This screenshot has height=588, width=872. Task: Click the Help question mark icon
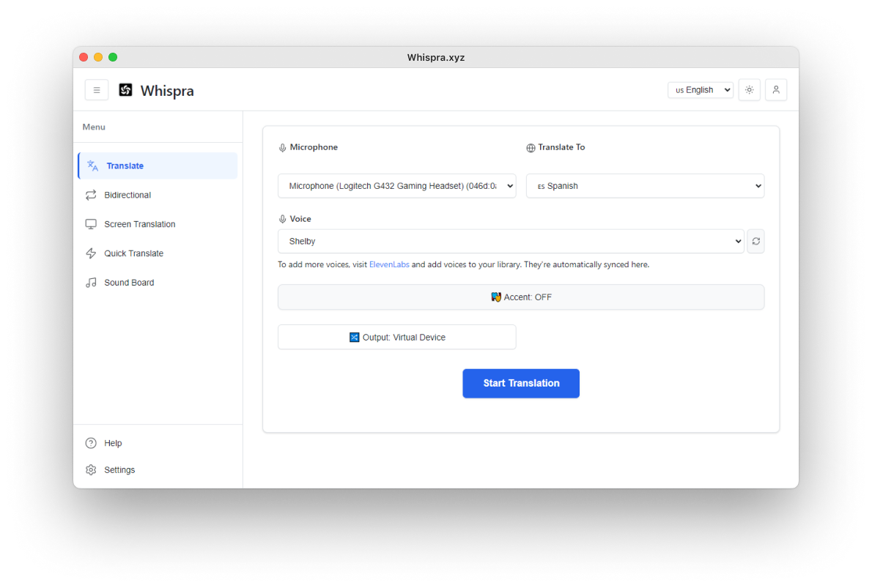point(90,443)
